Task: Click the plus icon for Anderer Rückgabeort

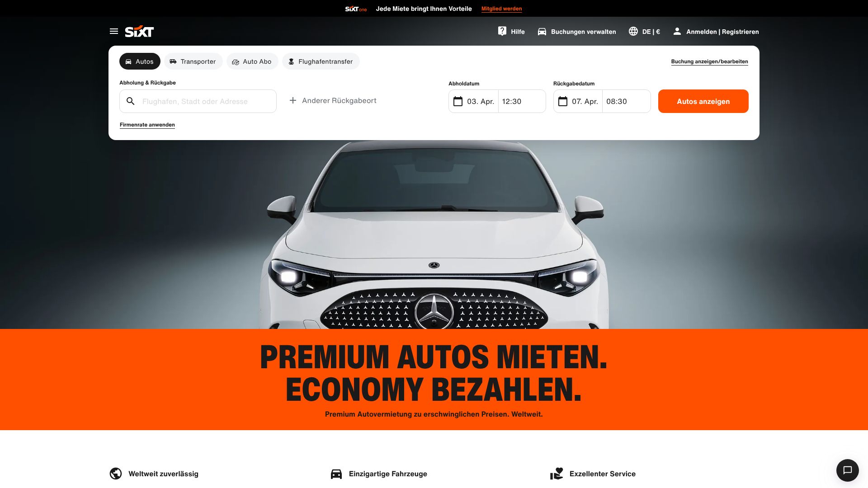Action: 293,100
